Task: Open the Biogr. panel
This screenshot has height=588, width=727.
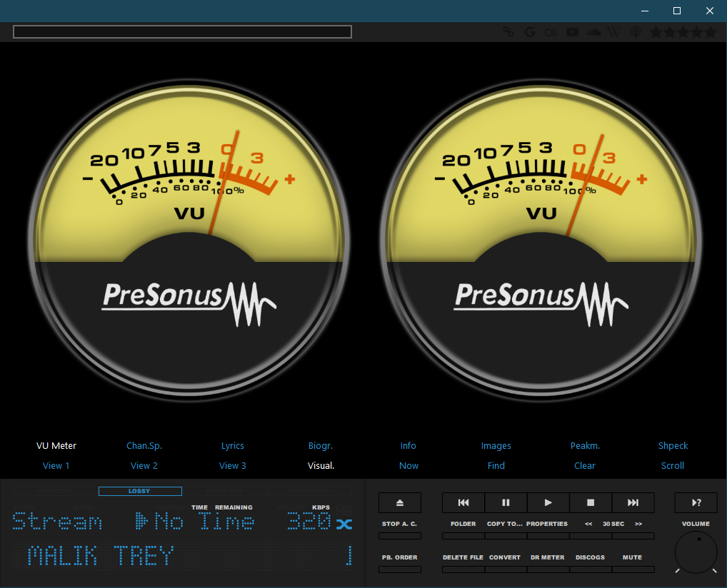Action: [321, 446]
